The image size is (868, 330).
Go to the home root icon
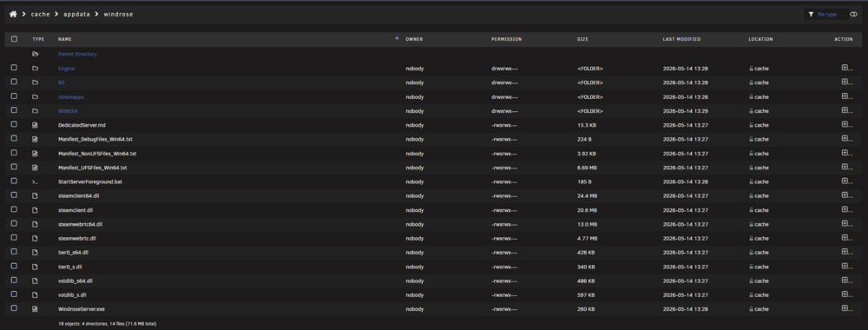pos(13,15)
